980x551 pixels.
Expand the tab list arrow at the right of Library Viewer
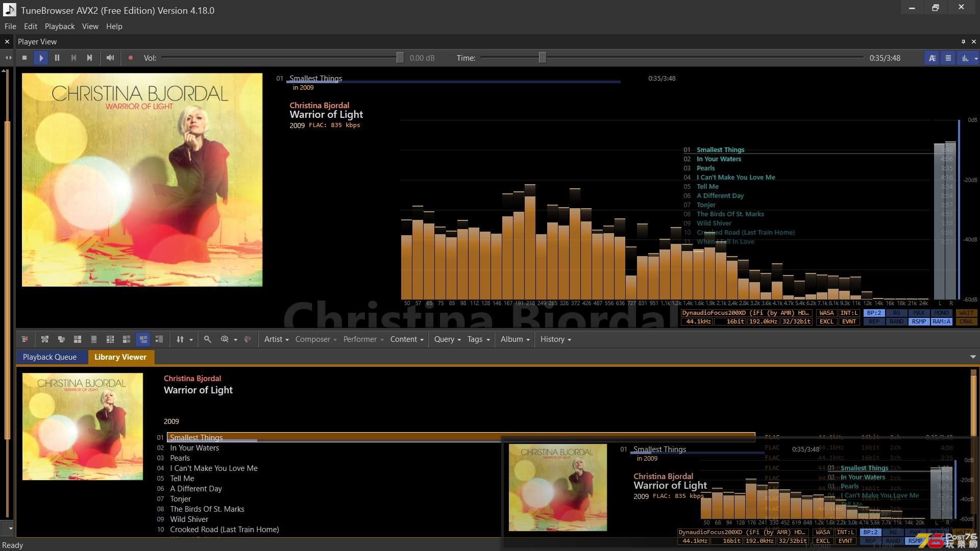tap(973, 357)
